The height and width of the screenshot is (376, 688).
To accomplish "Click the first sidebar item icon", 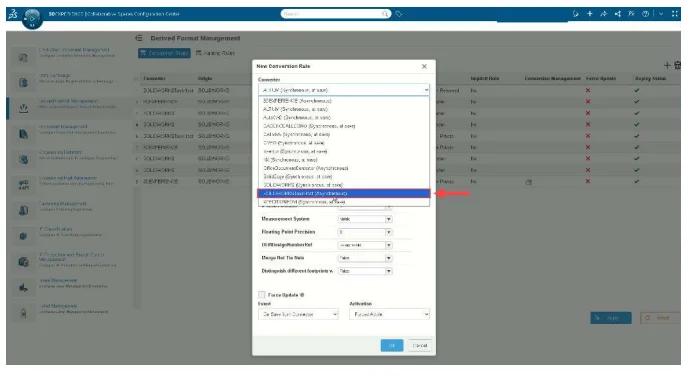I will coord(24,57).
